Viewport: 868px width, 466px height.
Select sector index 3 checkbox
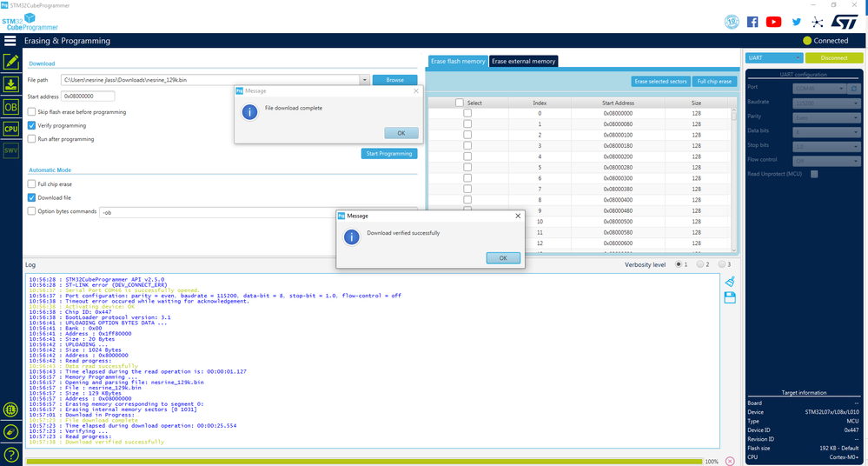click(467, 146)
